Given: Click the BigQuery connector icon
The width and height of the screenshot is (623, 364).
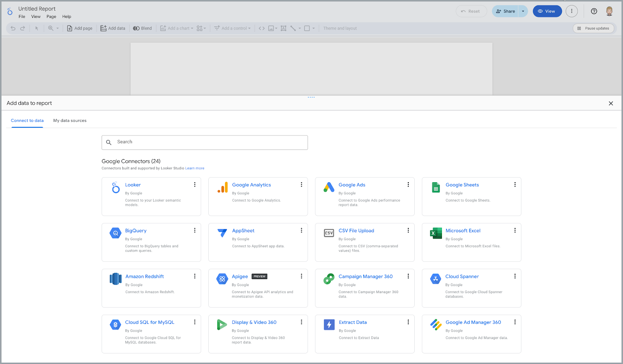Looking at the screenshot, I should [116, 233].
